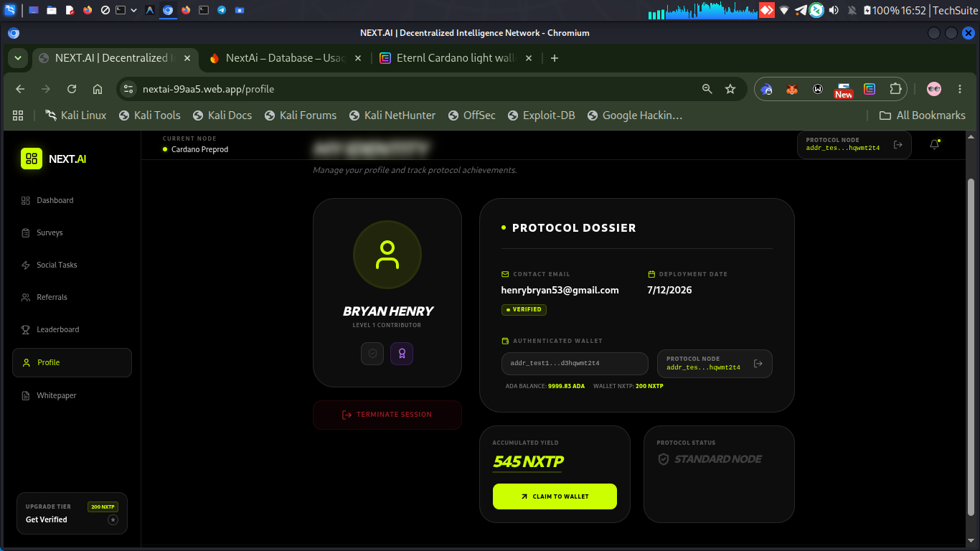Click the 16:52 clock in the panel

click(x=914, y=10)
